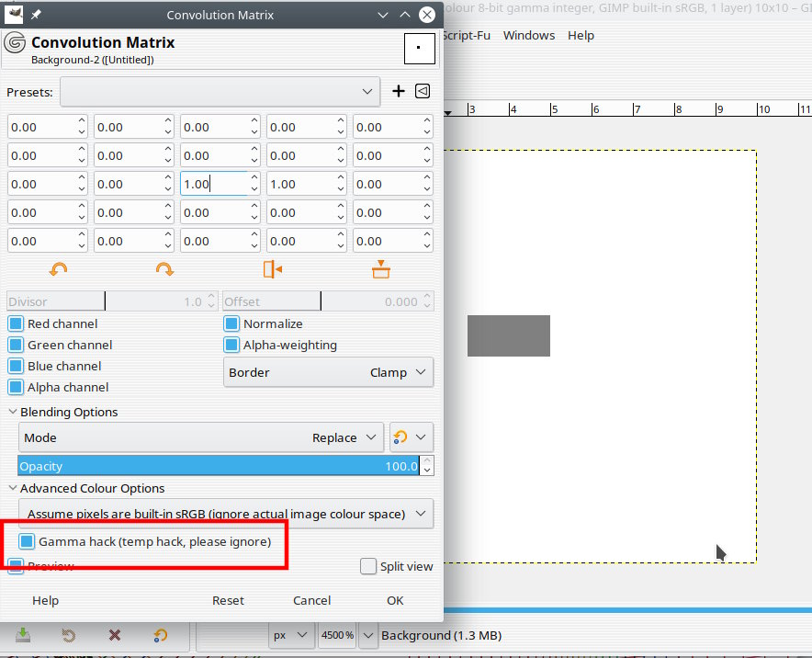812x658 pixels.
Task: Click the GIMP Wilber icon in title bar
Action: 14,15
